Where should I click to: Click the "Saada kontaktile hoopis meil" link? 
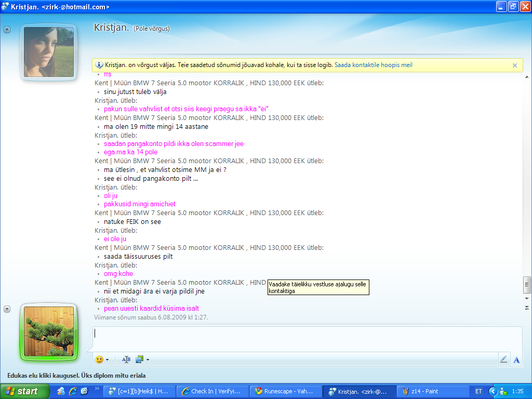tap(373, 65)
